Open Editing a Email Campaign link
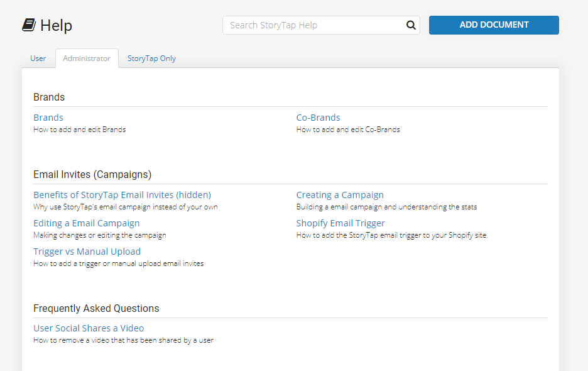Viewport: 588px width, 371px height. pyautogui.click(x=87, y=223)
